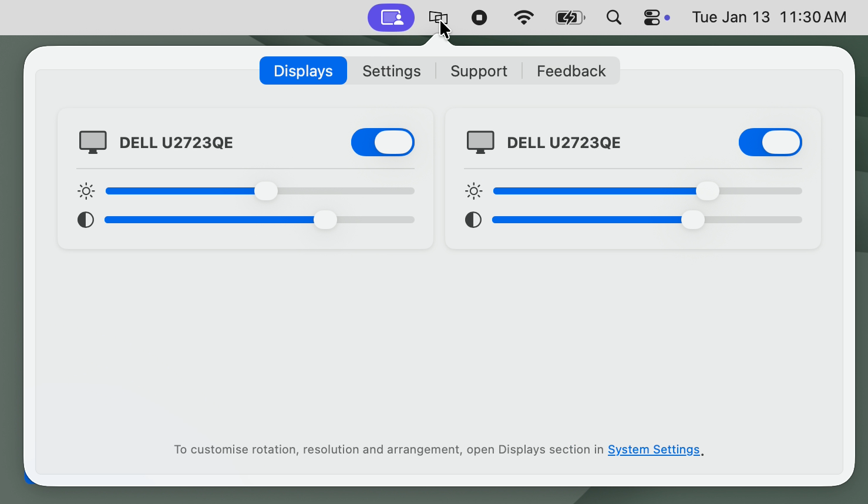Click the highlighted purple display icon in menu bar
The image size is (868, 504).
pos(391,18)
